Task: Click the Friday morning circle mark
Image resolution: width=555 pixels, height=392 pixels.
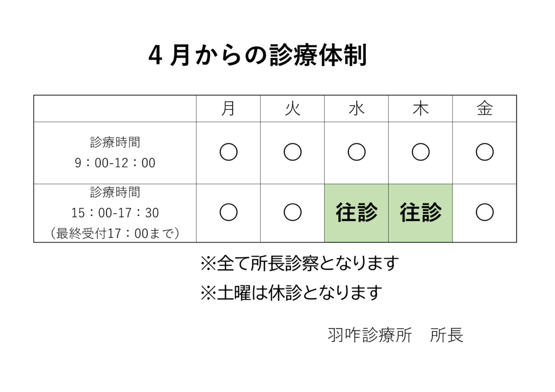Action: click(x=485, y=153)
